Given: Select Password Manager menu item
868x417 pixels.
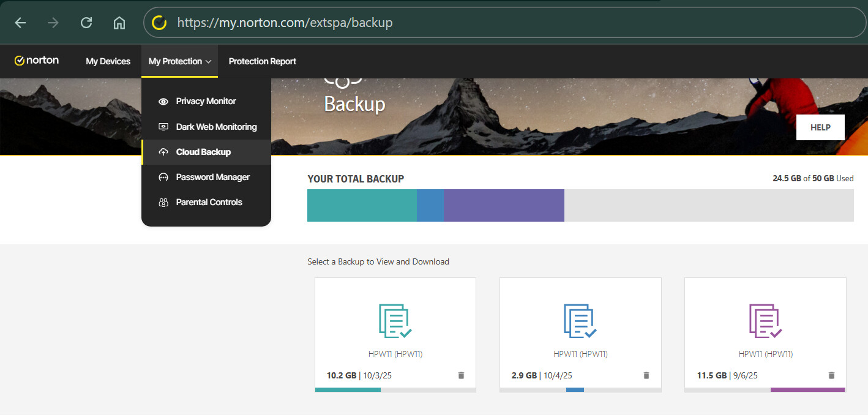Looking at the screenshot, I should click(x=212, y=177).
